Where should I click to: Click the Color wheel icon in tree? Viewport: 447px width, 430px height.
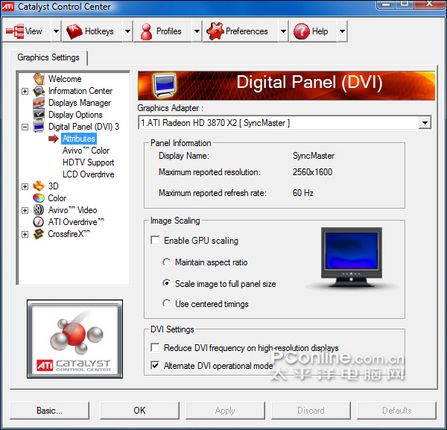tap(39, 198)
